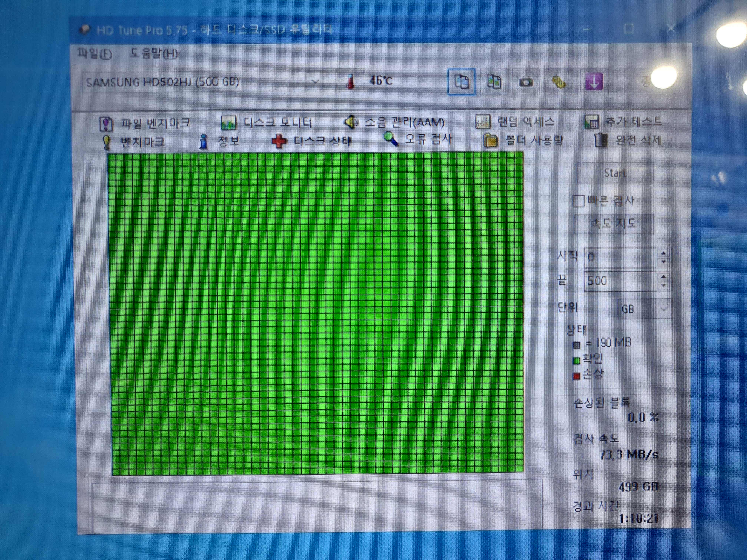Click the 1:10:21 elapsed time value
Screen dimensions: 747x560
[639, 518]
